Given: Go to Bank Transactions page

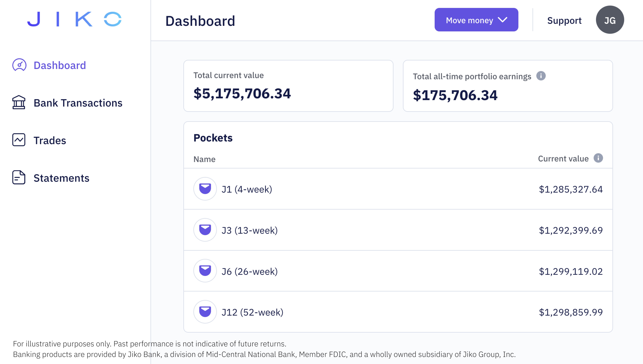Looking at the screenshot, I should coord(78,103).
